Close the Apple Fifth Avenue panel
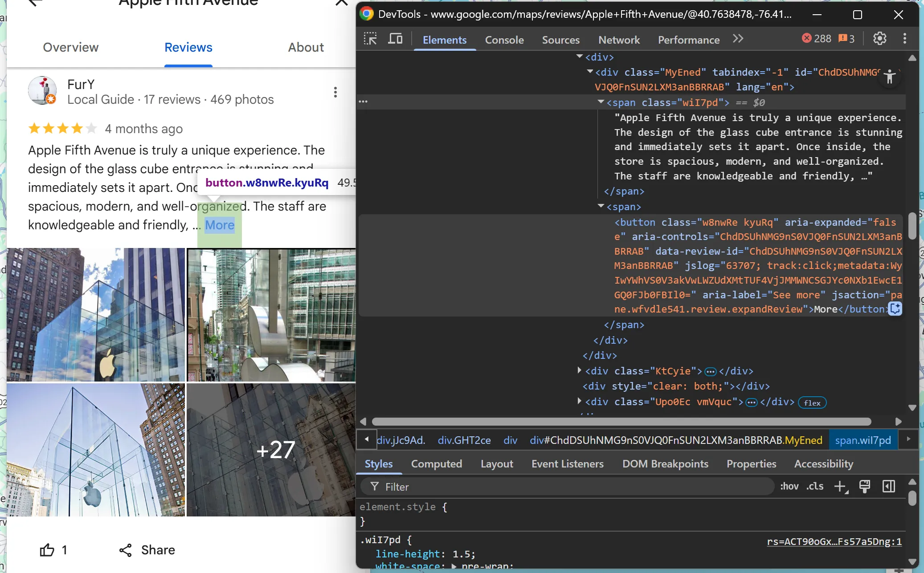The width and height of the screenshot is (924, 573). pos(341,3)
